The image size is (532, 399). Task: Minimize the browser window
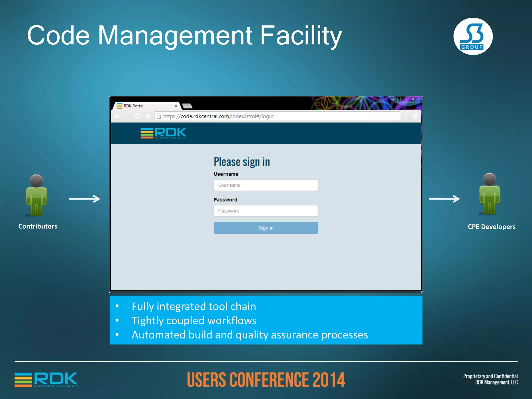[393, 99]
